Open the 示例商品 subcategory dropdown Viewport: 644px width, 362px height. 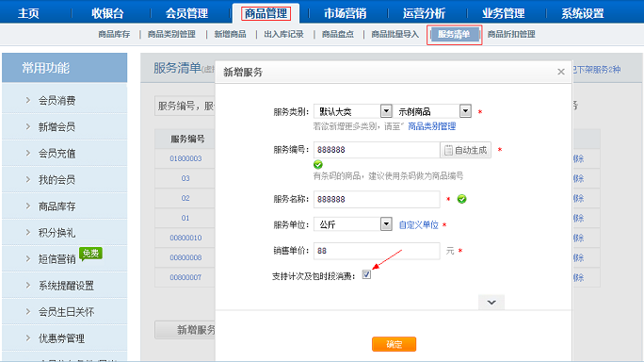coord(465,111)
